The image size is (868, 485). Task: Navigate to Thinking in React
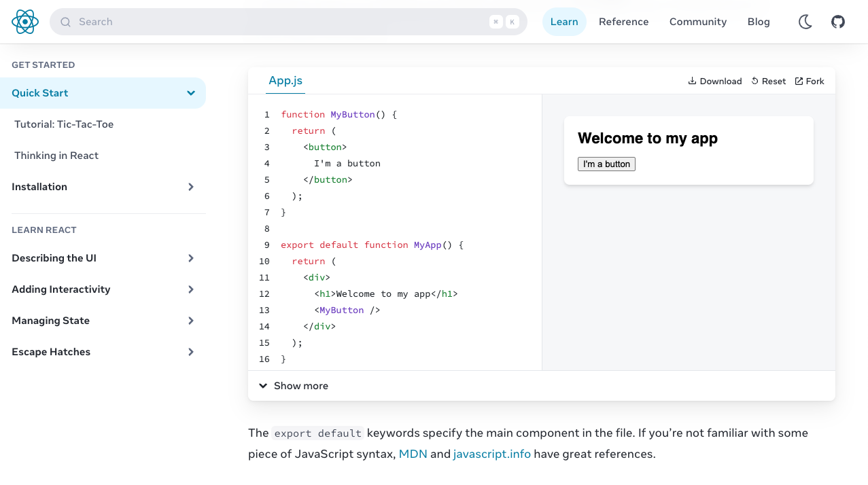(56, 156)
